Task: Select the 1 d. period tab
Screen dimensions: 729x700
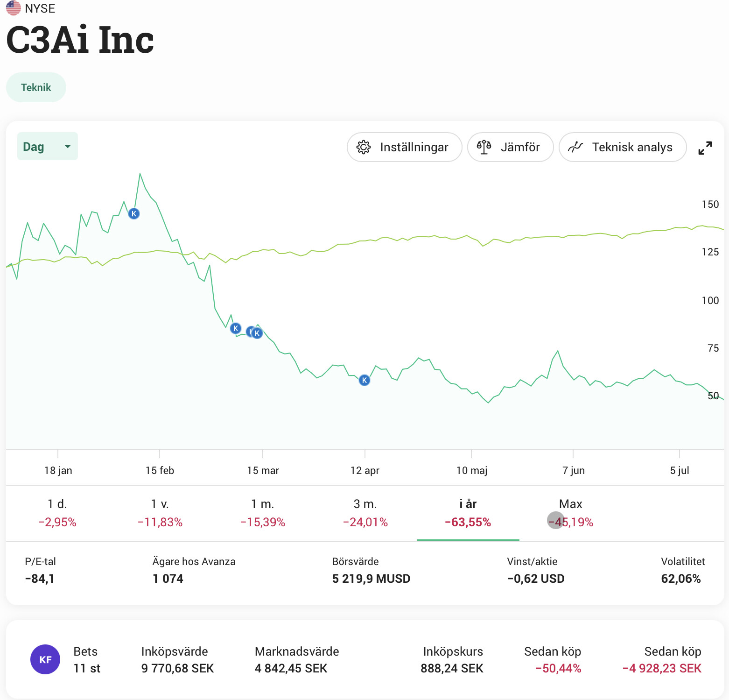Action: pyautogui.click(x=57, y=513)
